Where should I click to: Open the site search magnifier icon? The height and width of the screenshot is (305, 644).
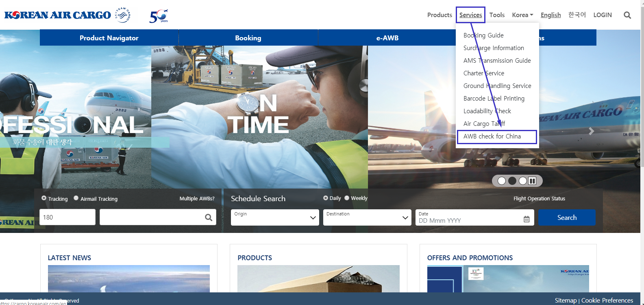click(627, 15)
